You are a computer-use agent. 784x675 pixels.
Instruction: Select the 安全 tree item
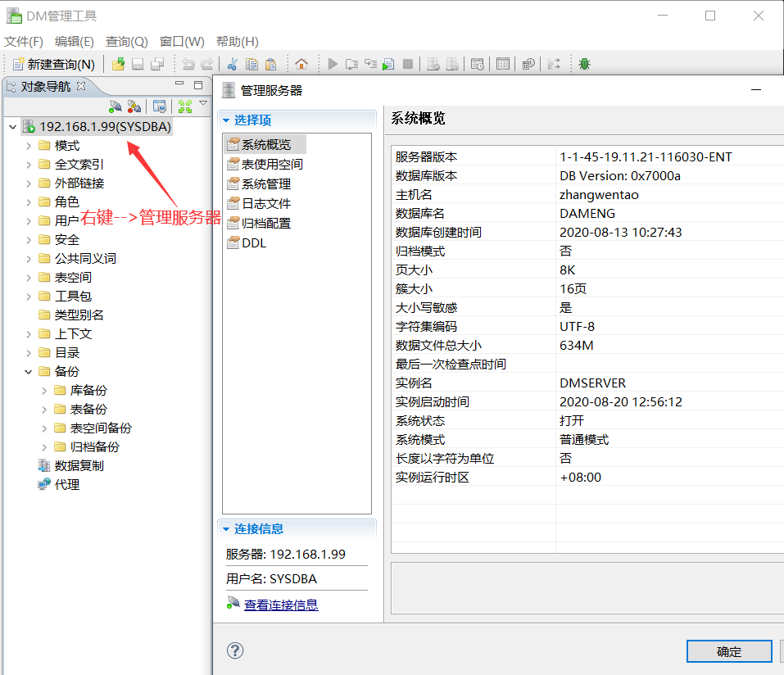(67, 240)
